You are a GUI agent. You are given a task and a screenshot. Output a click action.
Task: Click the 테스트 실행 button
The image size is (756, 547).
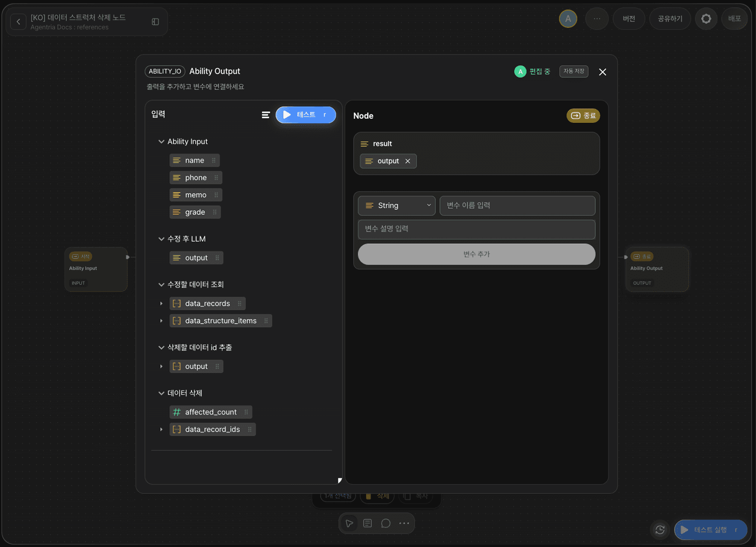coord(710,530)
